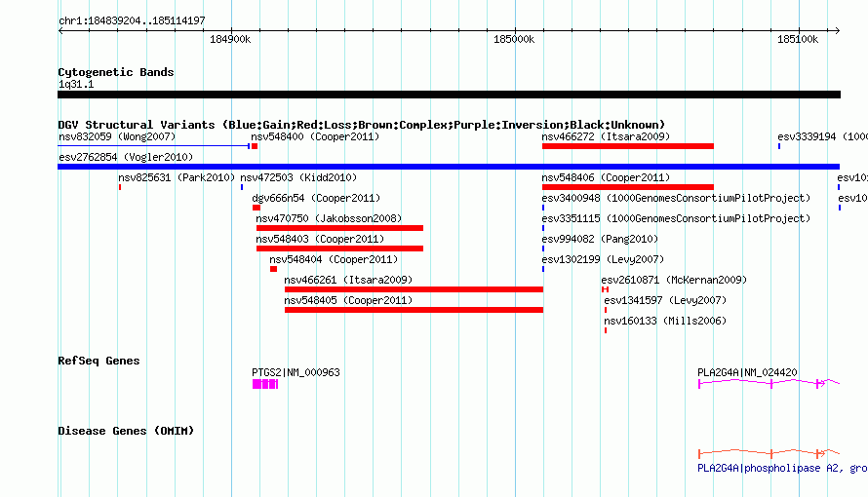The height and width of the screenshot is (497, 868).
Task: Open nsv160133 (Mills2006) variant
Action: [x=665, y=321]
